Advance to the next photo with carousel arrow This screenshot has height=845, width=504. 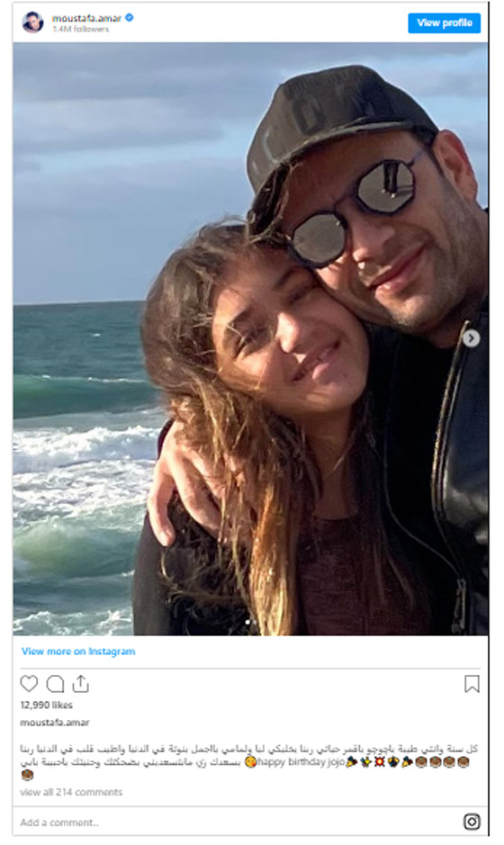point(471,337)
